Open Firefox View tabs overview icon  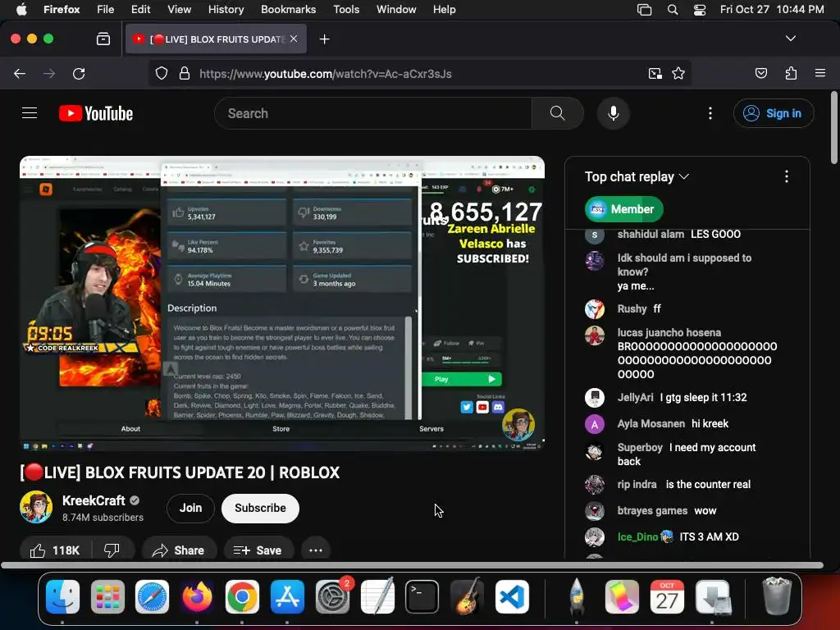[103, 39]
